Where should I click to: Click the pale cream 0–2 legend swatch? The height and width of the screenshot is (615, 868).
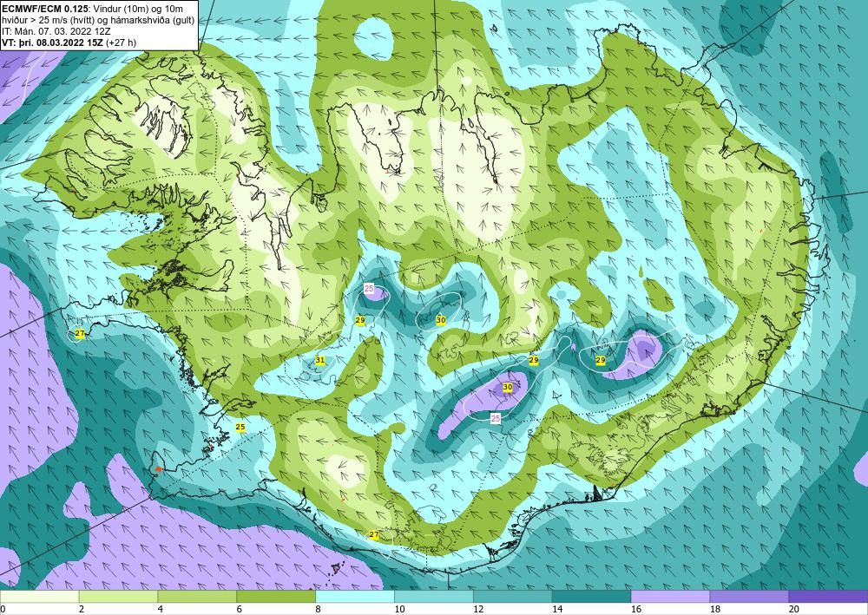point(39,597)
